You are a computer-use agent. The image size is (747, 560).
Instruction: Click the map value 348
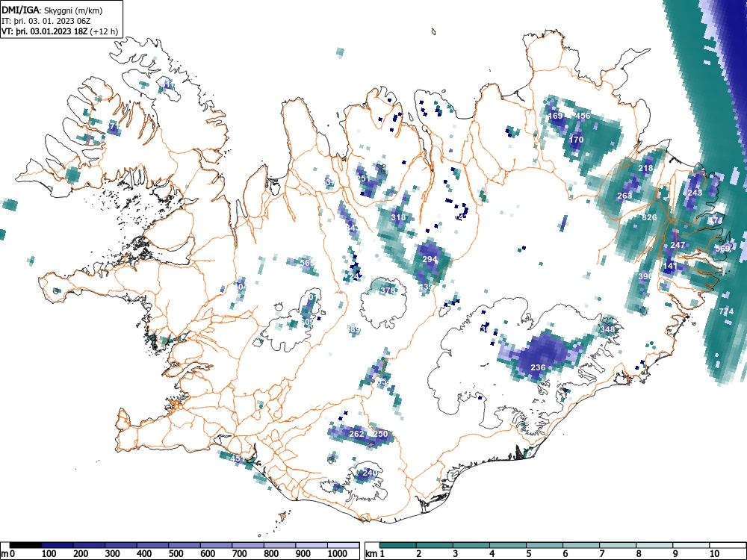pos(607,329)
